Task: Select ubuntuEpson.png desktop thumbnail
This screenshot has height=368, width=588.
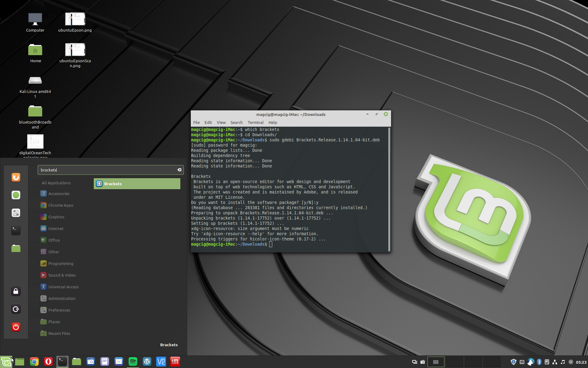Action: click(75, 22)
